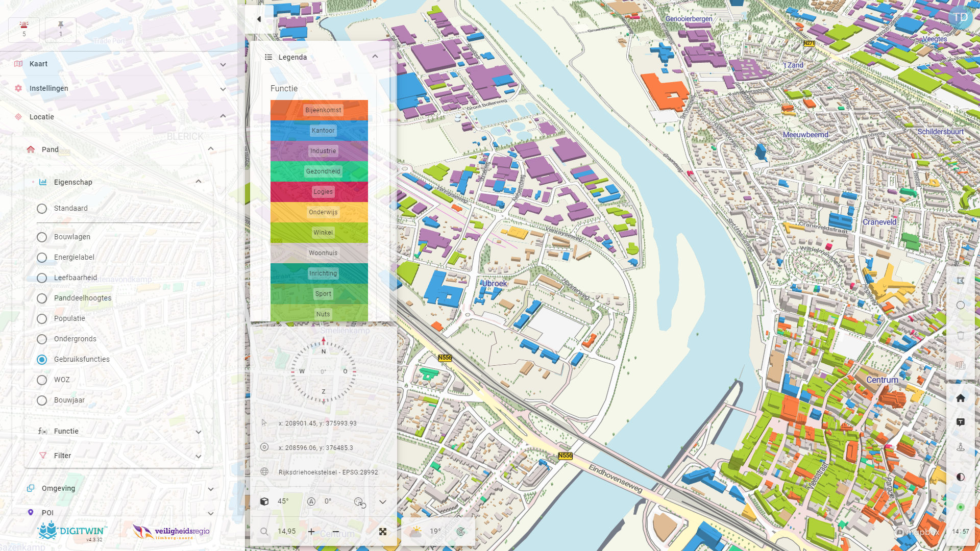
Task: Click the Industrie legend color swatch
Action: click(x=319, y=151)
